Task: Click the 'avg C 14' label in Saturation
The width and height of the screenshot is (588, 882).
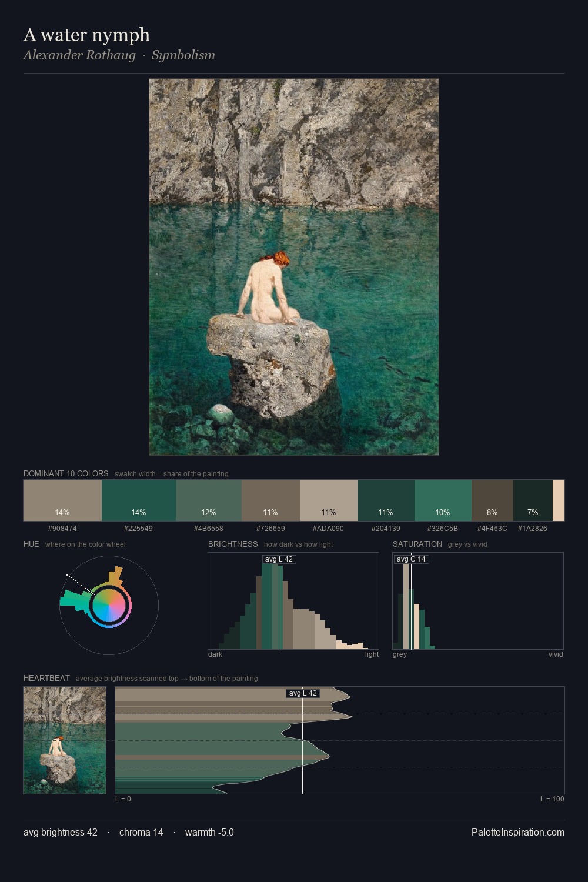Action: click(x=411, y=559)
